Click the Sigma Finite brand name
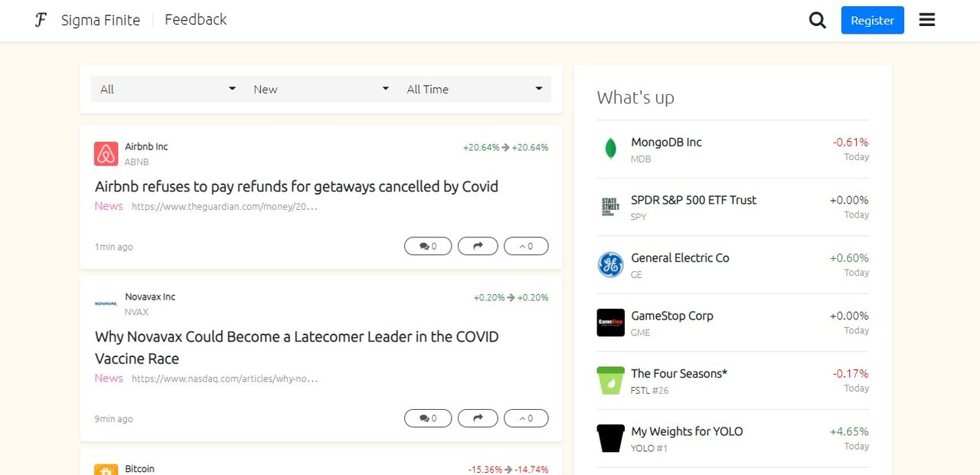This screenshot has height=475, width=980. (x=100, y=20)
